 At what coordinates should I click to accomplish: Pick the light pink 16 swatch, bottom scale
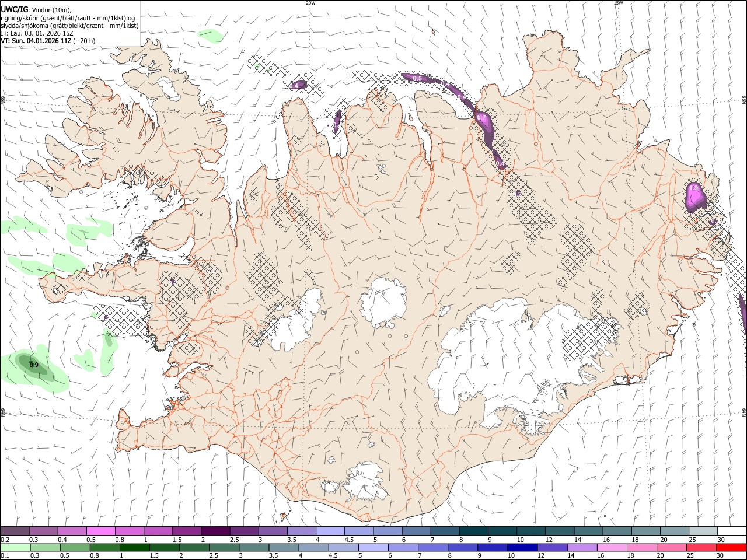tap(612, 547)
